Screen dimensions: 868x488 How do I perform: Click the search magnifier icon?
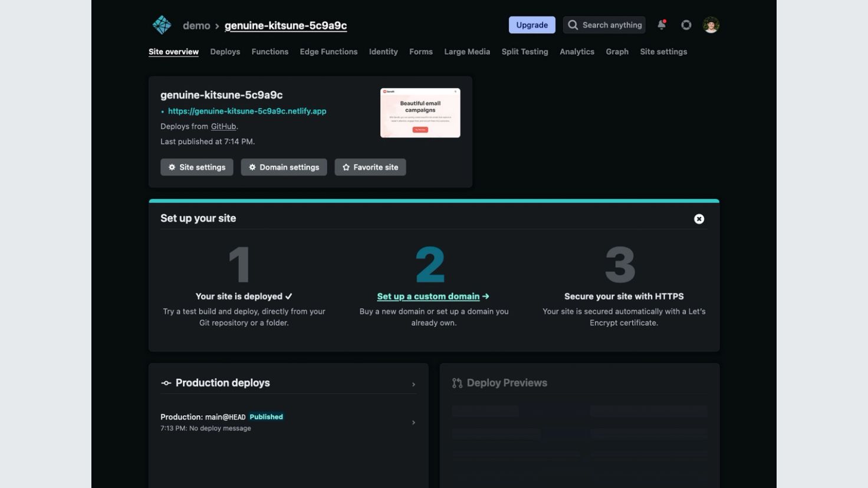tap(573, 25)
